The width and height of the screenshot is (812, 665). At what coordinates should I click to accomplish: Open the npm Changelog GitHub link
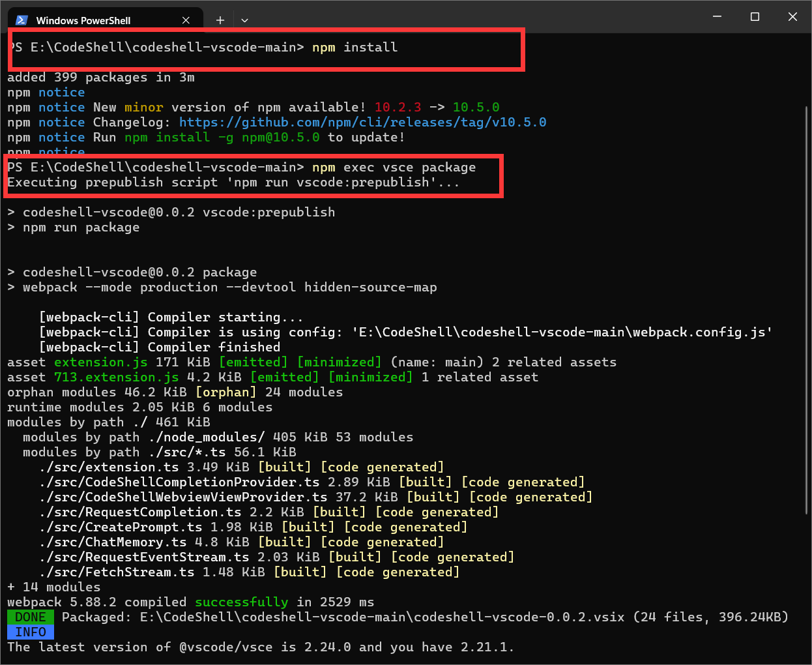[x=362, y=123]
